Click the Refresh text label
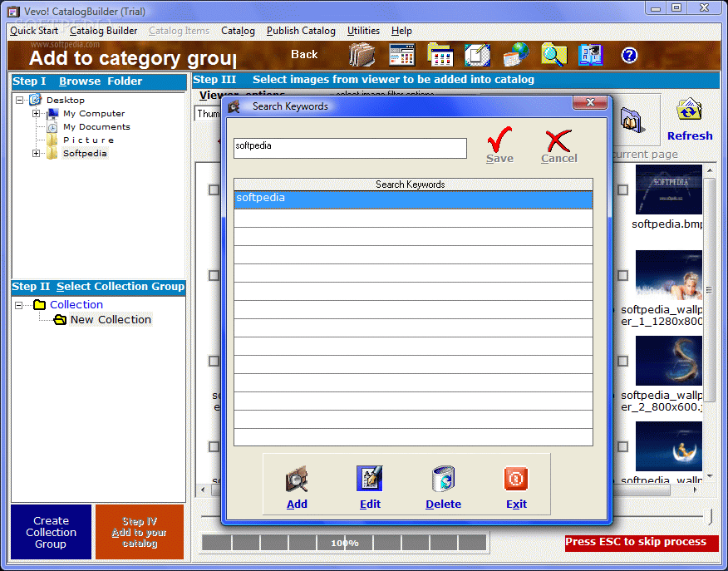Screen dimensions: 728x571 tap(690, 136)
